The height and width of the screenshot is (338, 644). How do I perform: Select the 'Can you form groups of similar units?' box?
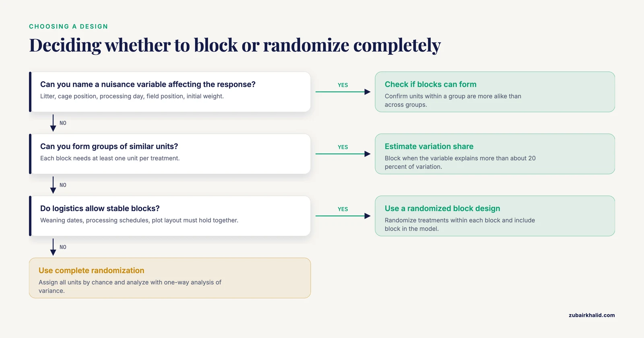(x=170, y=154)
